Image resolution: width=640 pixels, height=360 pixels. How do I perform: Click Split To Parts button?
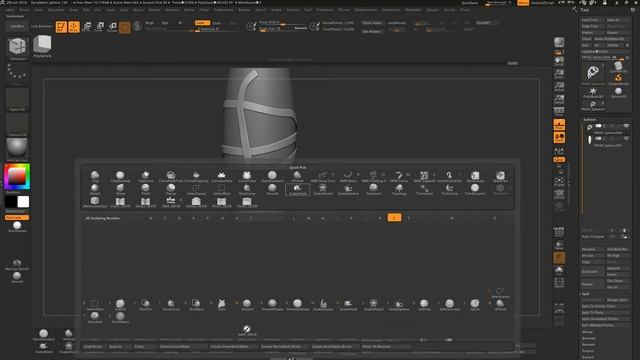[x=605, y=313]
